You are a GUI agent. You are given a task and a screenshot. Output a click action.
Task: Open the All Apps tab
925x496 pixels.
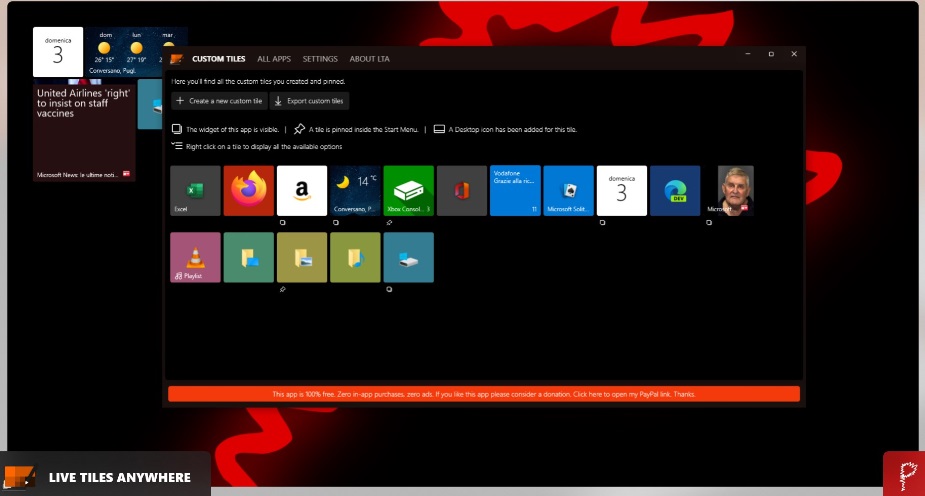[x=274, y=59]
